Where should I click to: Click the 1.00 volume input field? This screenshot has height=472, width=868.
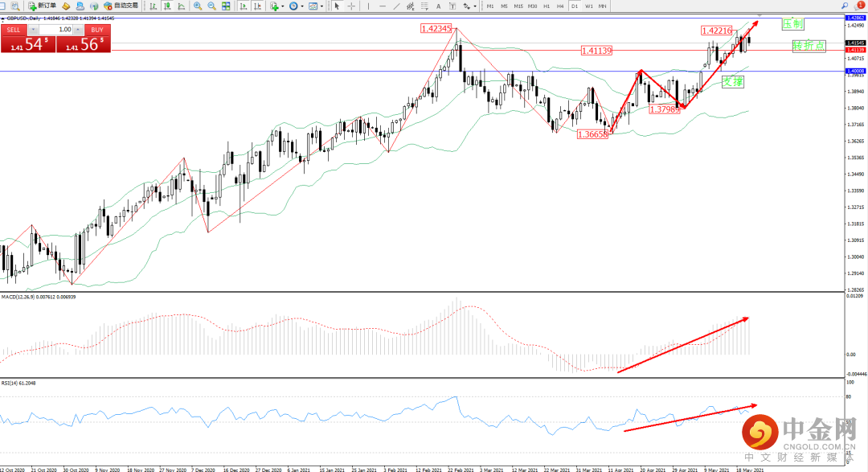tap(56, 30)
